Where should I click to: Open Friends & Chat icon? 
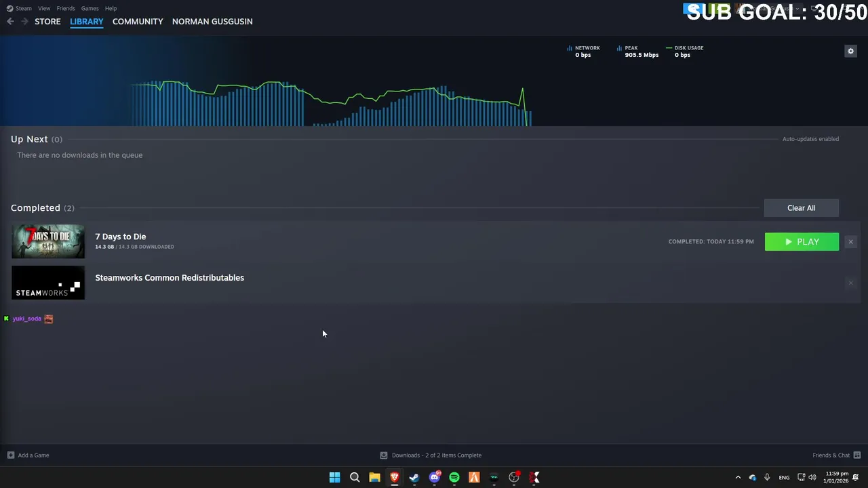[857, 455]
